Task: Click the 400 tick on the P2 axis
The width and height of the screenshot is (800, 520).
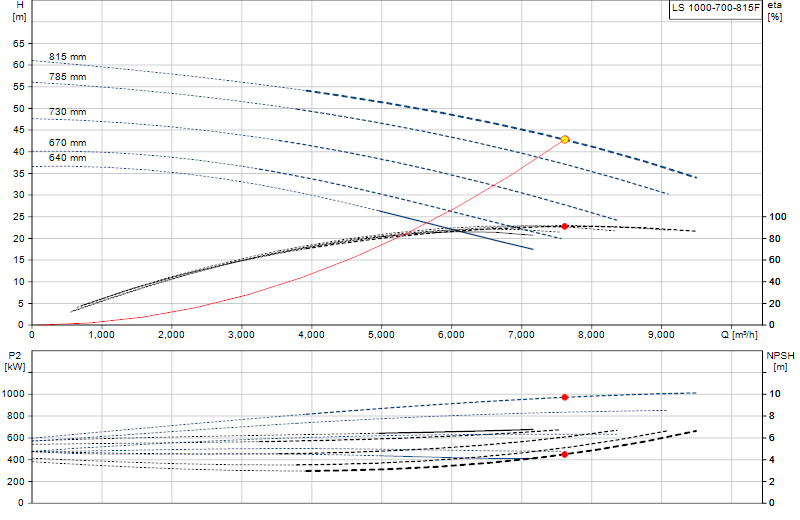Action: (15, 459)
